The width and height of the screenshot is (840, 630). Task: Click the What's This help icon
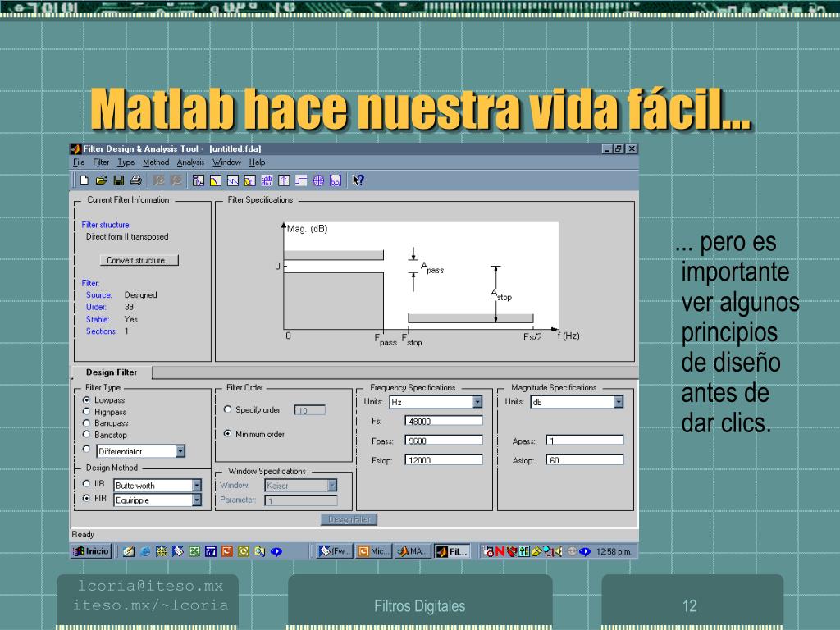coord(358,180)
